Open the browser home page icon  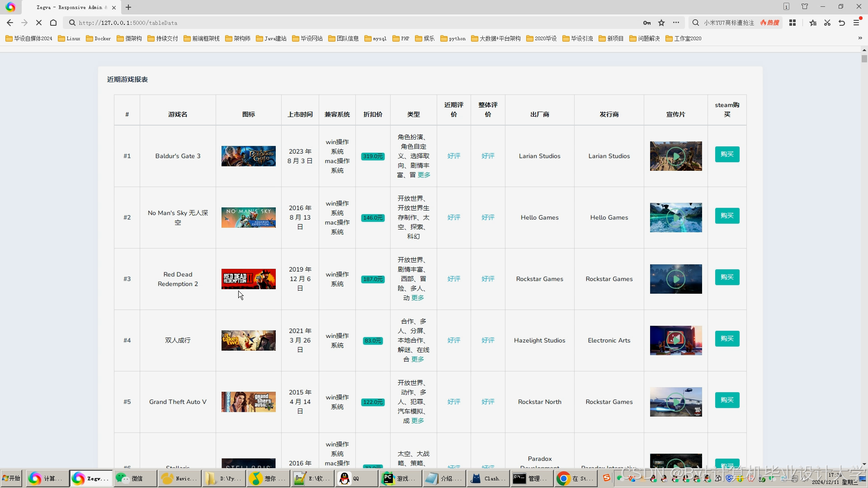(x=53, y=23)
